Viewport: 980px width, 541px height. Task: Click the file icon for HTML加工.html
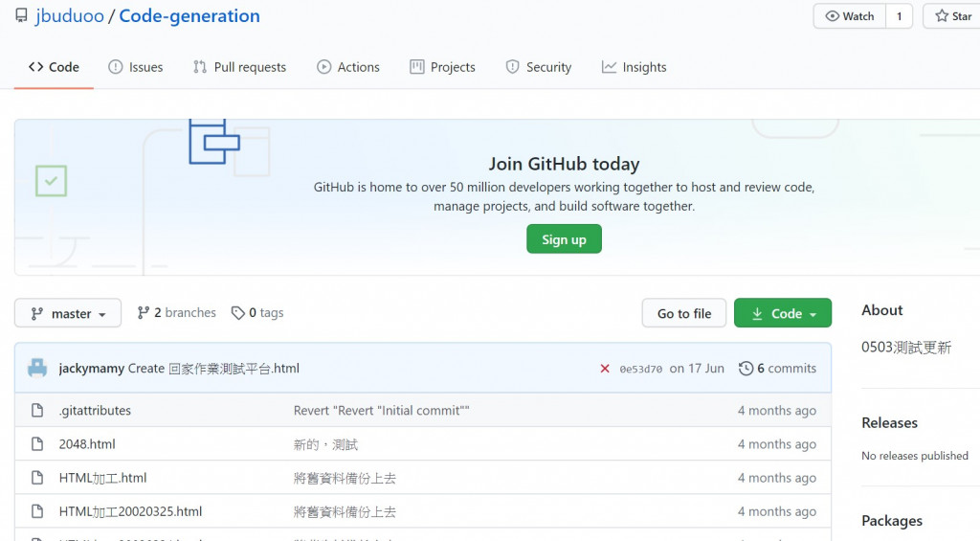click(37, 478)
